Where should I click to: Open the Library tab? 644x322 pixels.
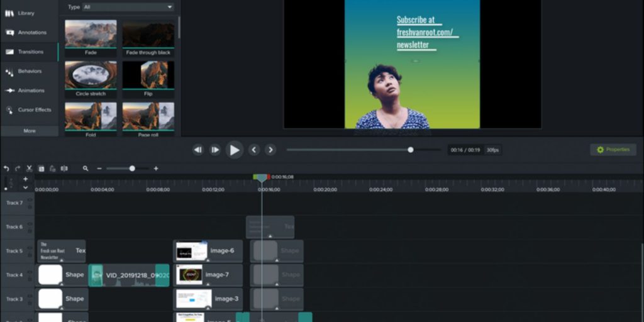tap(29, 13)
